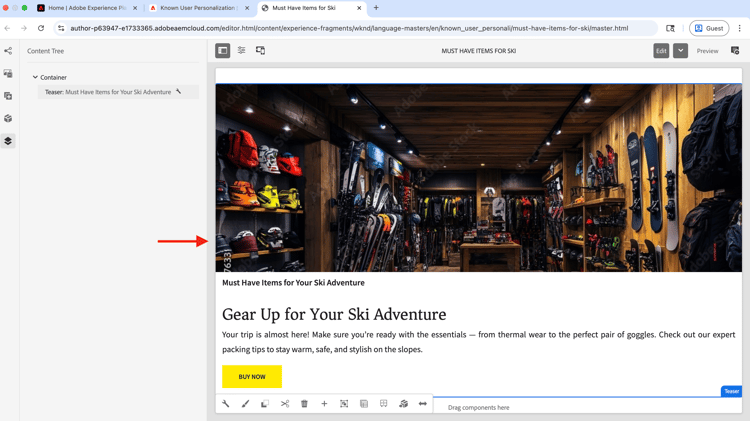Click Must Have Items for Your Ski Adventure pretitle
750x421 pixels.
[x=293, y=283]
